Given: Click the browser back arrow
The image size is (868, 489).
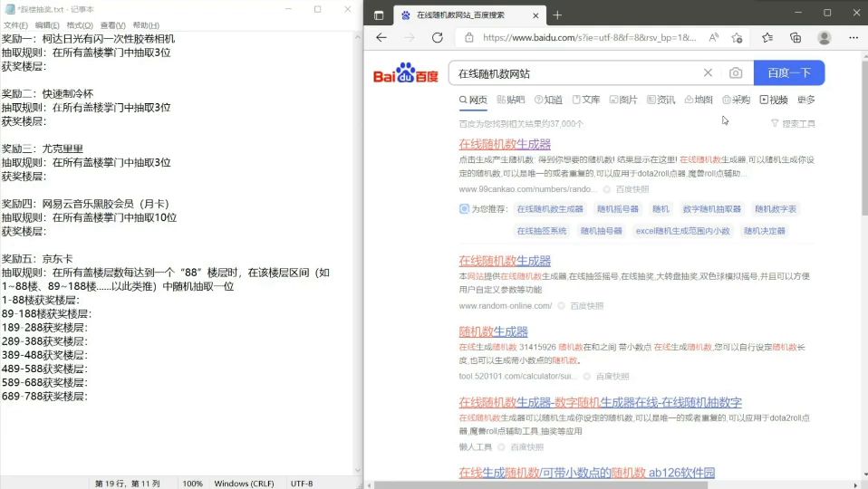Looking at the screenshot, I should tap(381, 38).
